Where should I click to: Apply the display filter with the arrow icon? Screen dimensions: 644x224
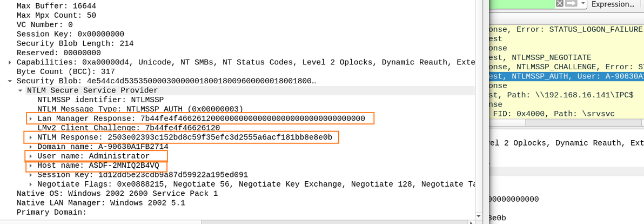[x=571, y=4]
